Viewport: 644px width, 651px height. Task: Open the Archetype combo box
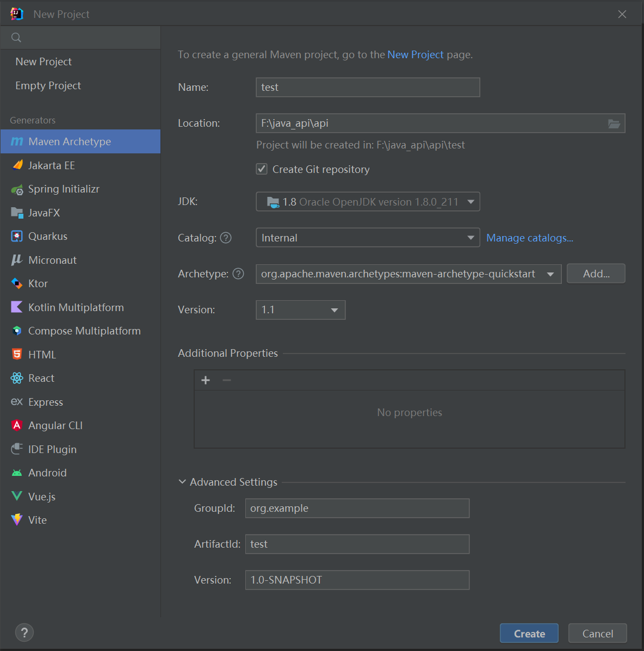[408, 274]
